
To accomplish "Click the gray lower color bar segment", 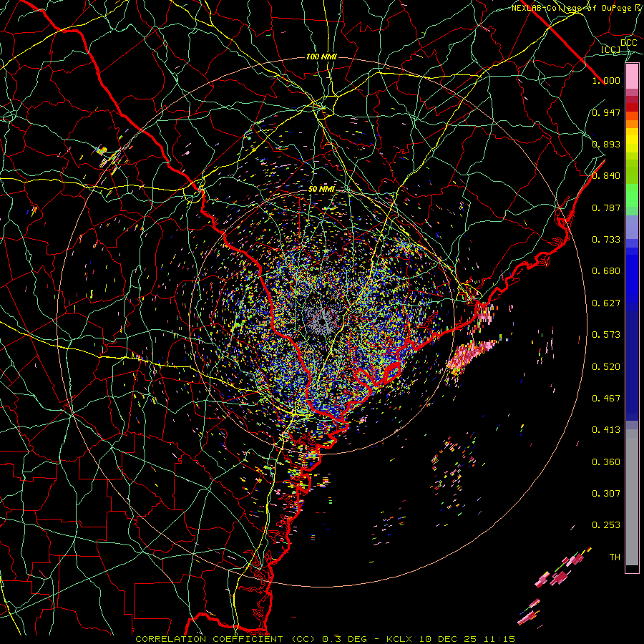I will (632, 497).
